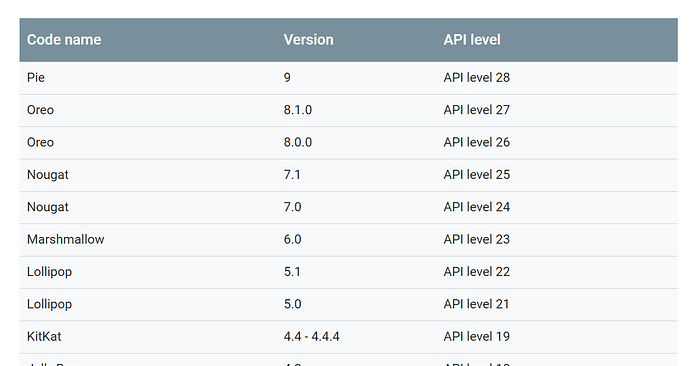Click 'API level 25' cell
This screenshot has height=366, width=690.
[x=477, y=175]
